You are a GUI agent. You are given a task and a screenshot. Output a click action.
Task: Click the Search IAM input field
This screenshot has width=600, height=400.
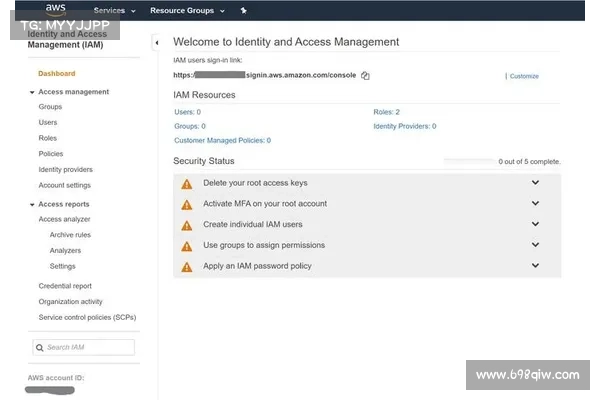[83, 348]
